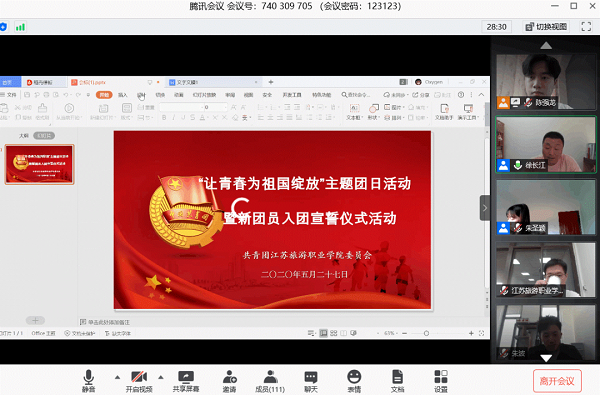Collapse the WPS ribbon with caret

point(481,95)
